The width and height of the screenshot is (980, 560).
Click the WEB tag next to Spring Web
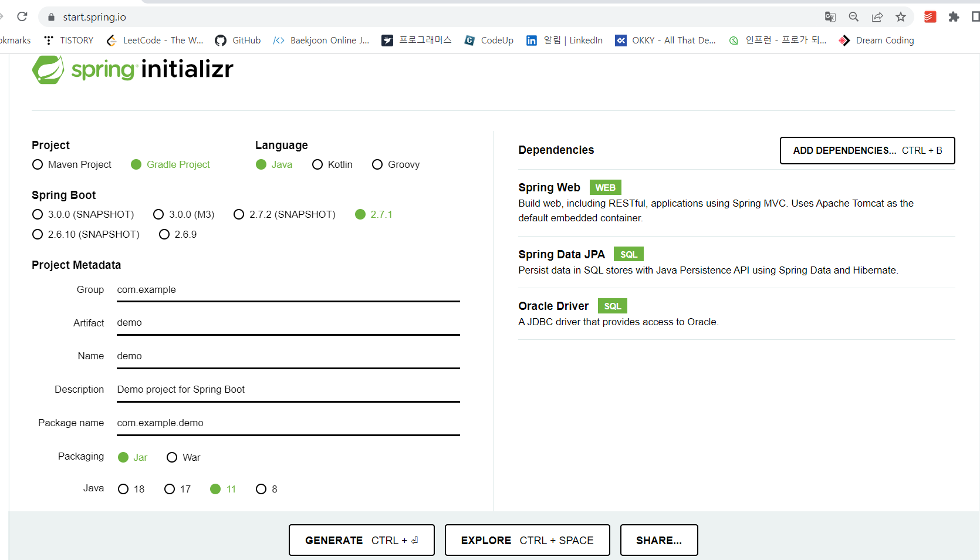point(605,187)
